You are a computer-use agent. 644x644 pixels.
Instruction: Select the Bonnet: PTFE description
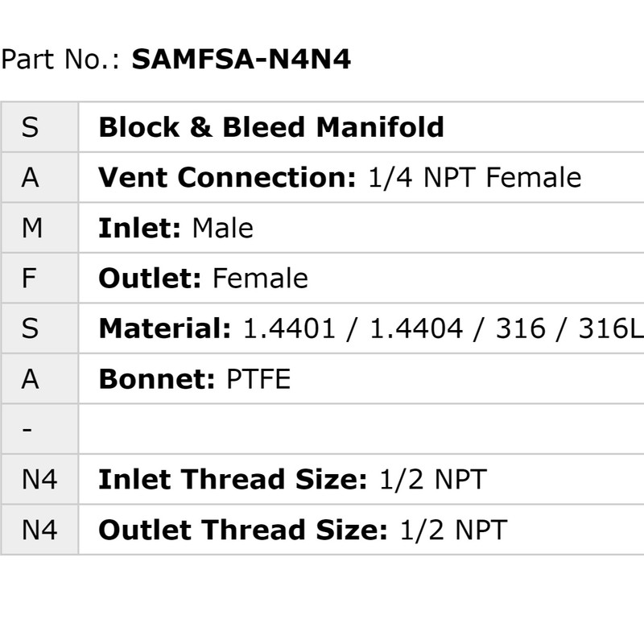point(194,379)
